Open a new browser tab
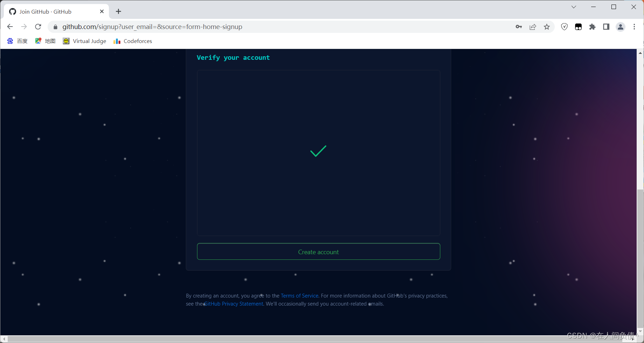The height and width of the screenshot is (343, 644). pyautogui.click(x=119, y=12)
